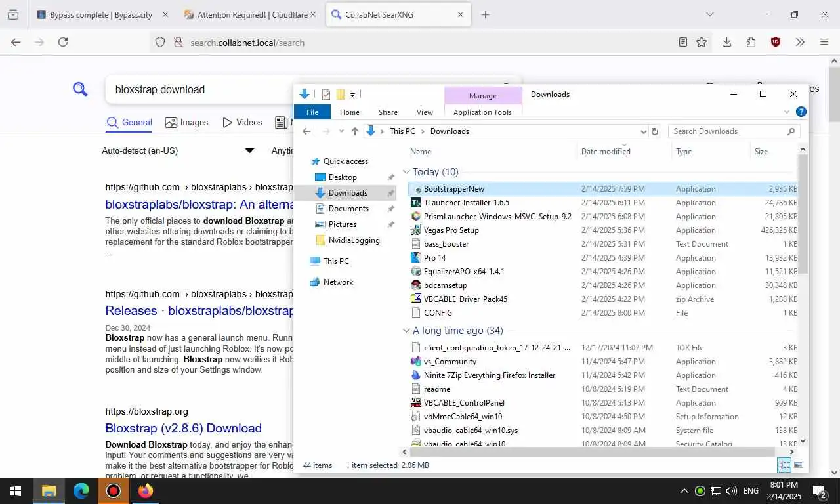Viewport: 840px width, 504px height.
Task: Open the uBlock Origin extension icon
Action: point(776,42)
